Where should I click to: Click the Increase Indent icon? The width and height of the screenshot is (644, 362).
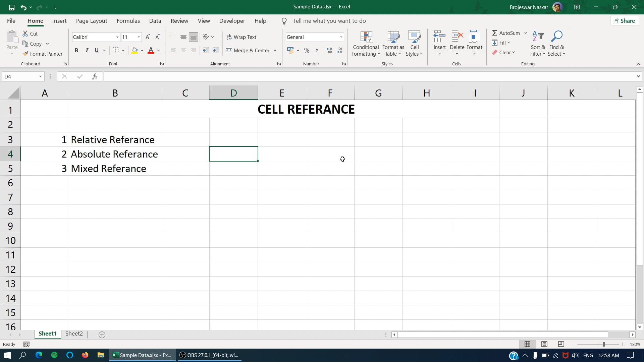tap(216, 50)
